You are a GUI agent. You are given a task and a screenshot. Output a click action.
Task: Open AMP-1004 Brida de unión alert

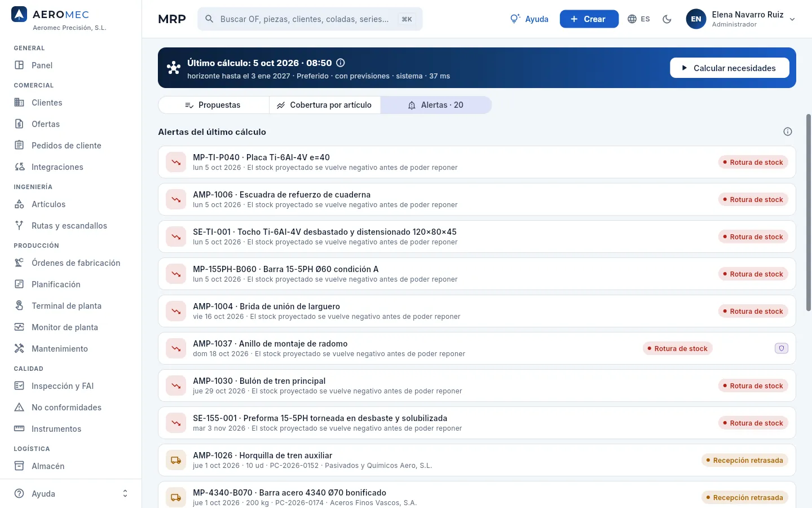coord(477,311)
